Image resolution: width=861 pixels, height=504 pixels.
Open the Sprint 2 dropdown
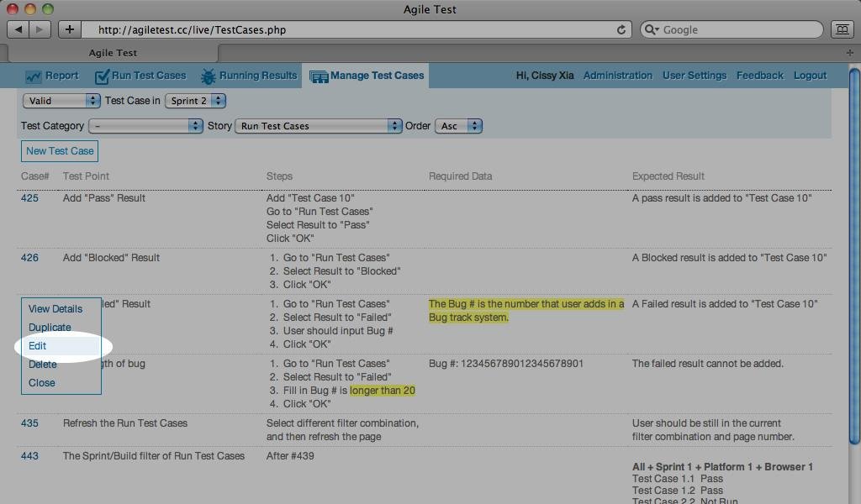click(x=194, y=100)
